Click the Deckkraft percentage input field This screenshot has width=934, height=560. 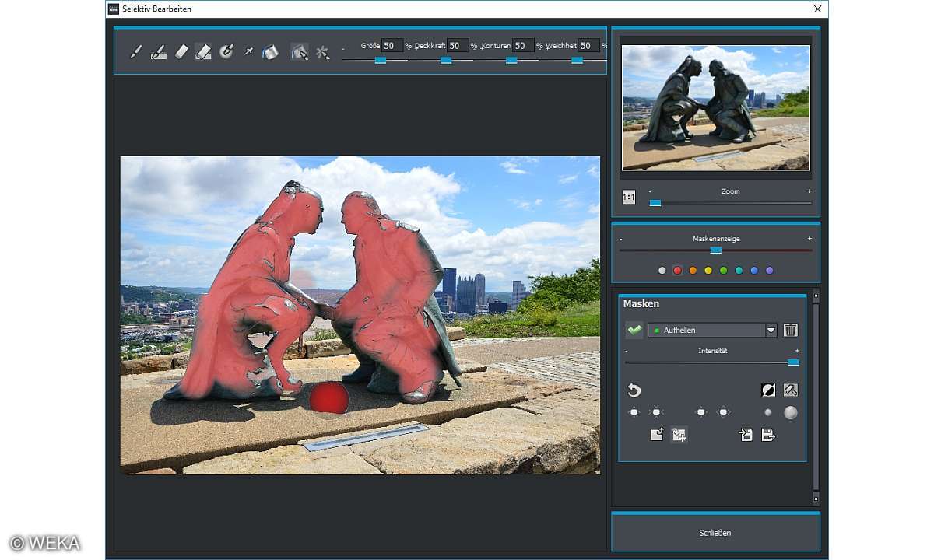pyautogui.click(x=458, y=46)
